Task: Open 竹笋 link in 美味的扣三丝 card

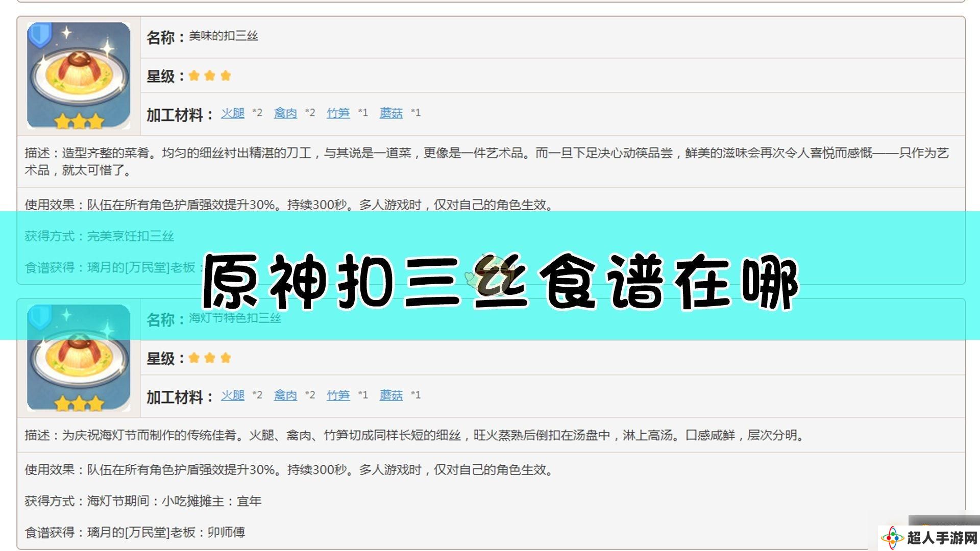Action: pos(338,113)
